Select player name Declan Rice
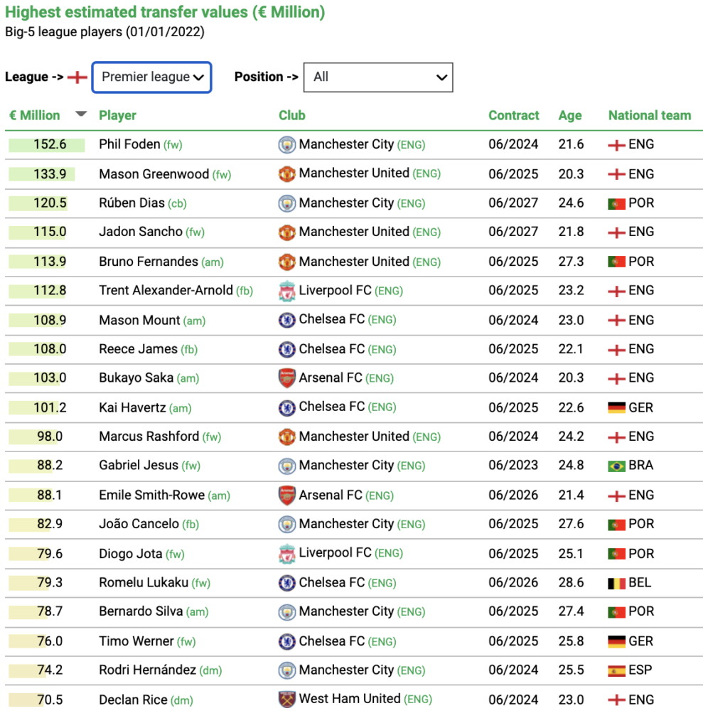Image resolution: width=703 pixels, height=728 pixels. click(133, 700)
